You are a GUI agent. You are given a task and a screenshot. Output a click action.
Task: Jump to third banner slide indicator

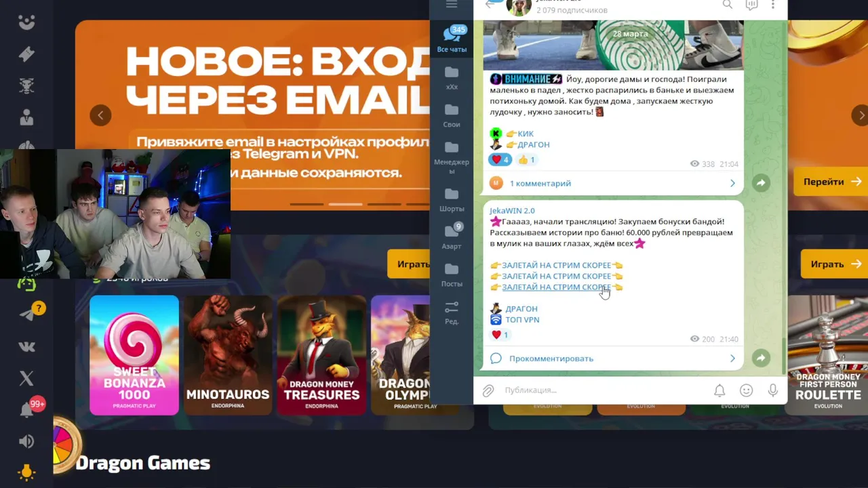coord(384,204)
